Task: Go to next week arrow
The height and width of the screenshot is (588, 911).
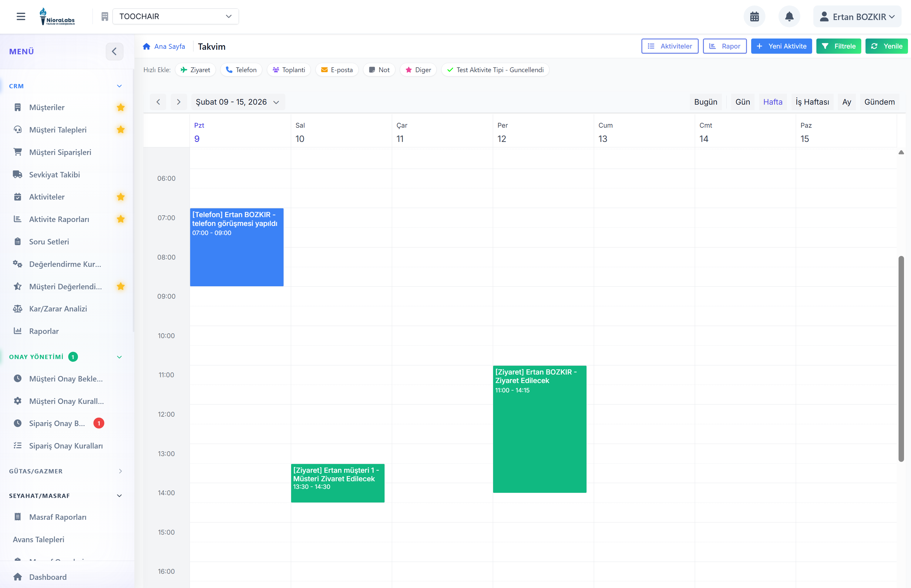Action: click(x=178, y=102)
